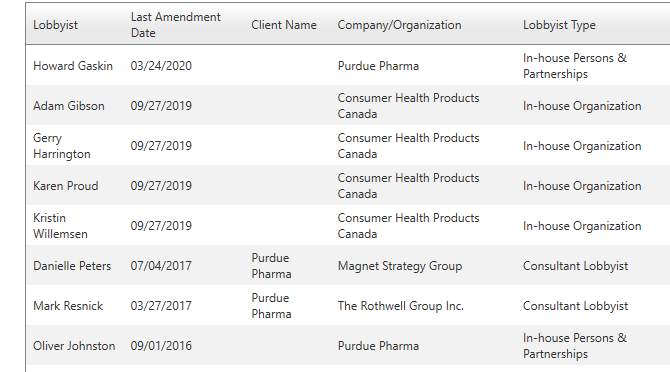Click the Client Name column header

click(x=284, y=25)
